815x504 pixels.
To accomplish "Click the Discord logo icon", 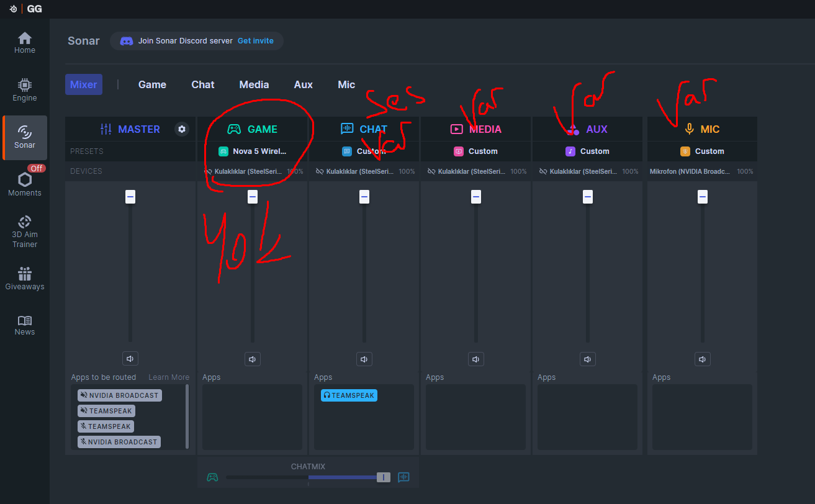I will pyautogui.click(x=127, y=41).
